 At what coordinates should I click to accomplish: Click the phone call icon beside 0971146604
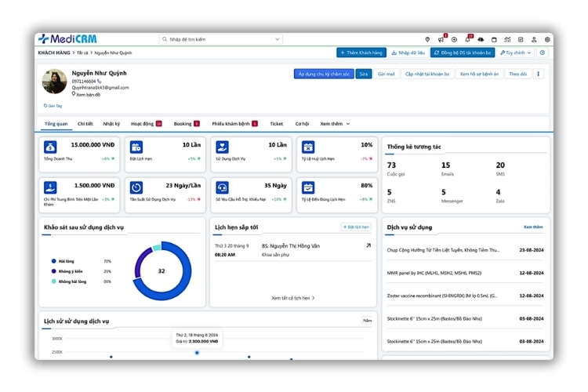(100, 81)
